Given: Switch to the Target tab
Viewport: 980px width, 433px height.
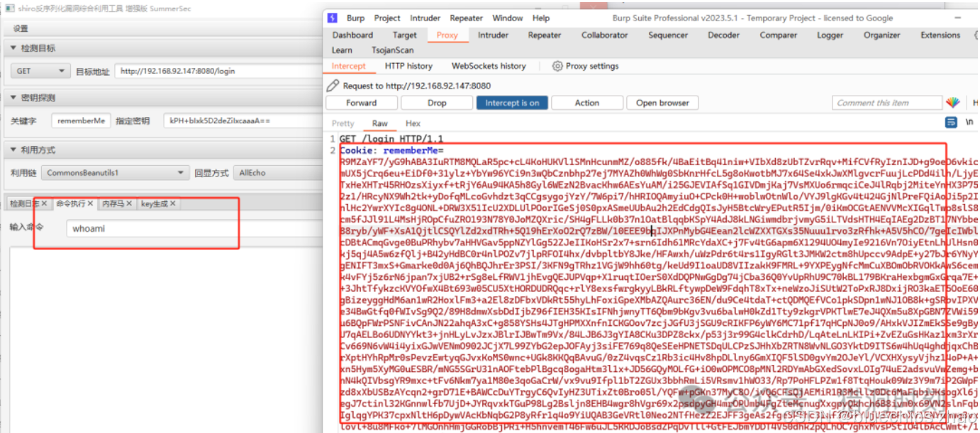Looking at the screenshot, I should 405,35.
